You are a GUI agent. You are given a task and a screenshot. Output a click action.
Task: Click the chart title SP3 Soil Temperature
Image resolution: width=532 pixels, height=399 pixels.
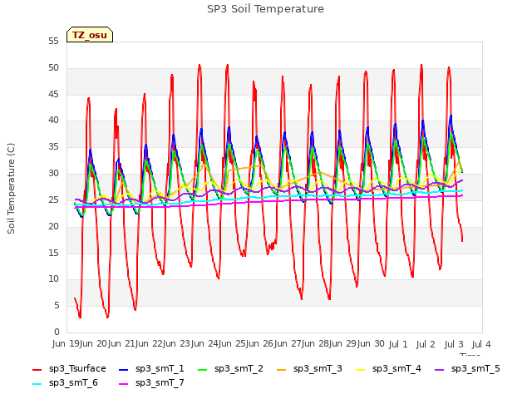tap(265, 9)
